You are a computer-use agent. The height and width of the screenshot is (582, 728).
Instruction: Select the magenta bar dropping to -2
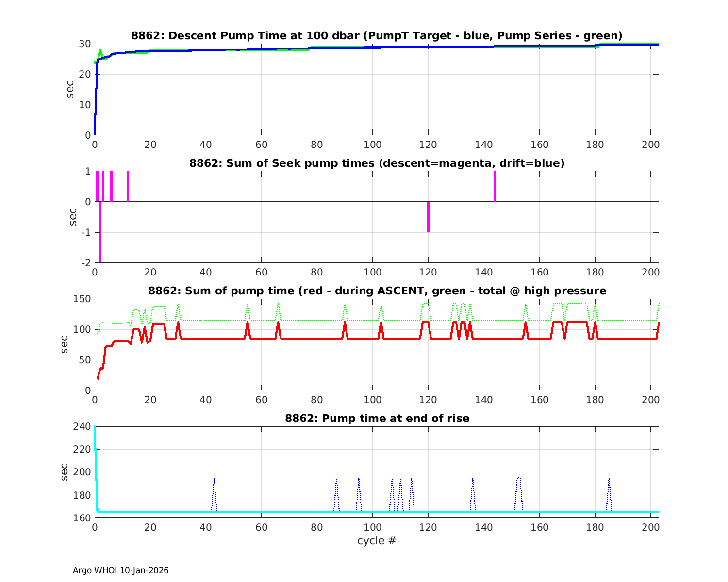click(x=100, y=233)
